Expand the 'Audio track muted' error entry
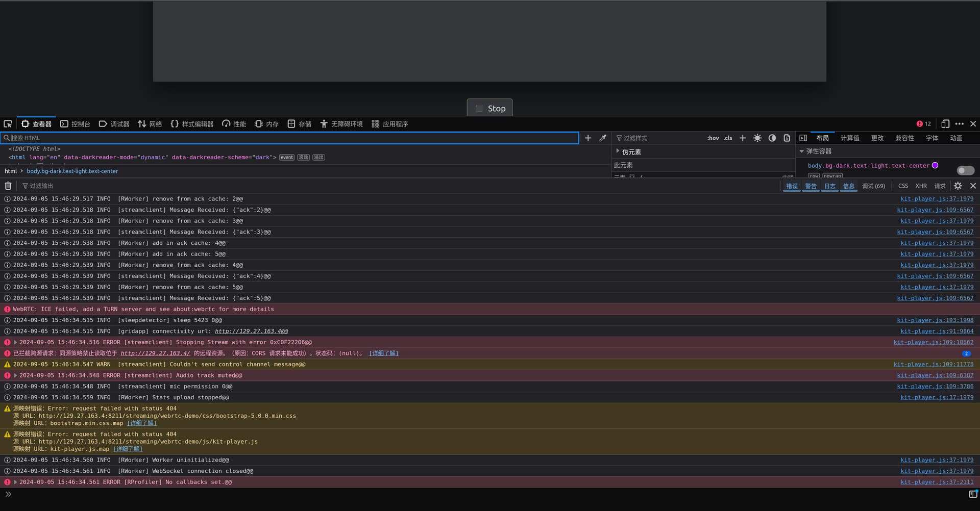 15,375
